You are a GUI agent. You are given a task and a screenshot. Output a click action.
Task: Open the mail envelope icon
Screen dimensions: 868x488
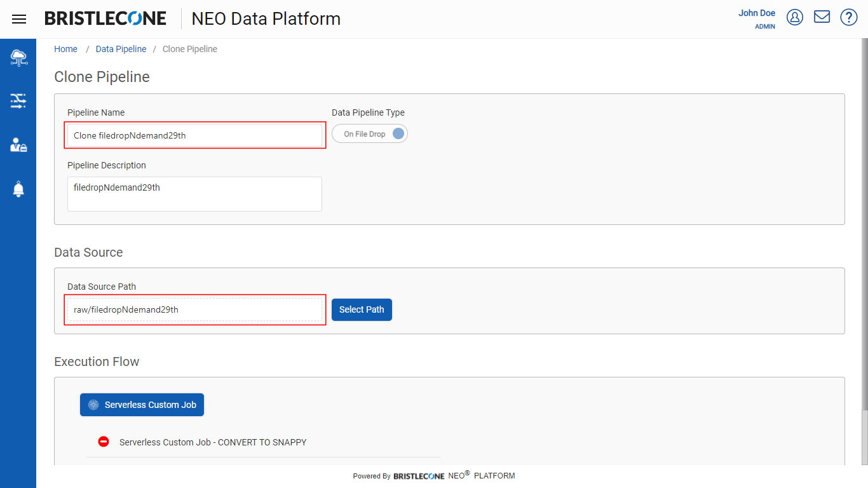pyautogui.click(x=822, y=17)
